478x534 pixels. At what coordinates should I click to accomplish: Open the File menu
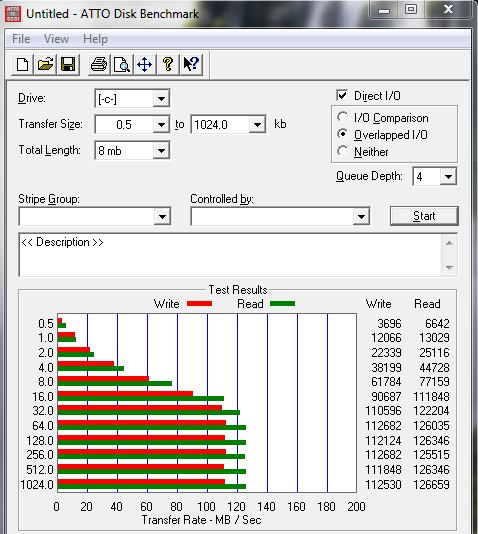pyautogui.click(x=21, y=39)
